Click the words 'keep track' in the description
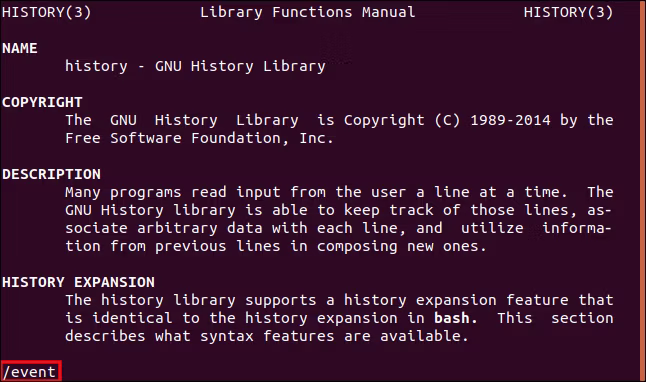Screen dimensions: 646x382 (x=389, y=210)
